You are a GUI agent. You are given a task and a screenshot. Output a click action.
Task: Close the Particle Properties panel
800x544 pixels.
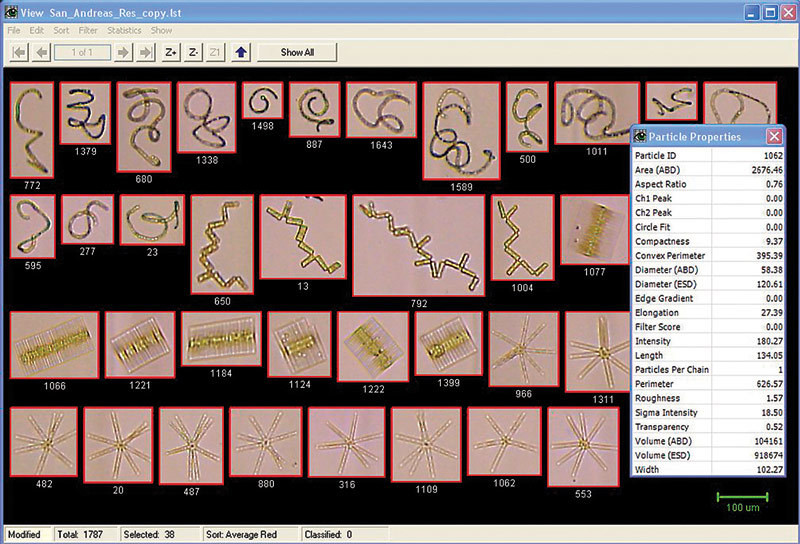[x=774, y=136]
